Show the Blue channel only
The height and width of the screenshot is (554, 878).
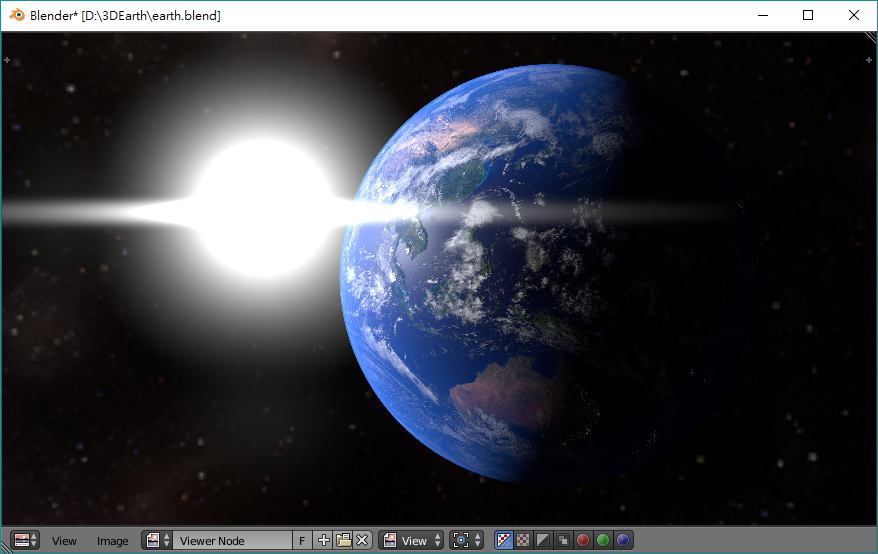click(623, 541)
